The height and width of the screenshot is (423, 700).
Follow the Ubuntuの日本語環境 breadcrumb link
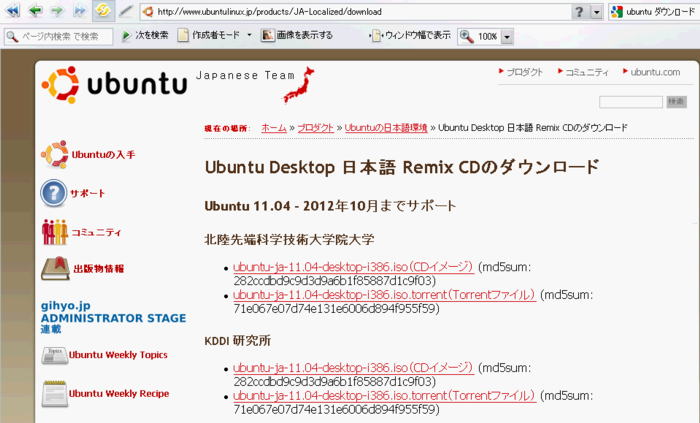click(x=386, y=128)
